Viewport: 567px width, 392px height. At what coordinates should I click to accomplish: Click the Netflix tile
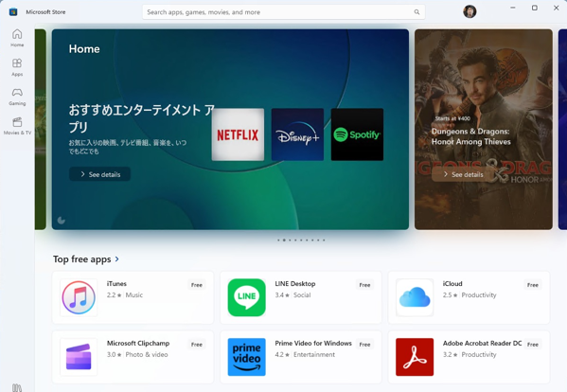pos(238,134)
